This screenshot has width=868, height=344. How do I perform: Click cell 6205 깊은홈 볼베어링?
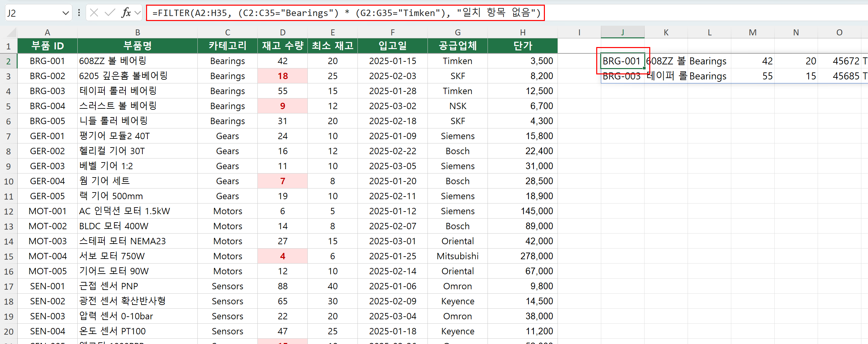tap(137, 76)
